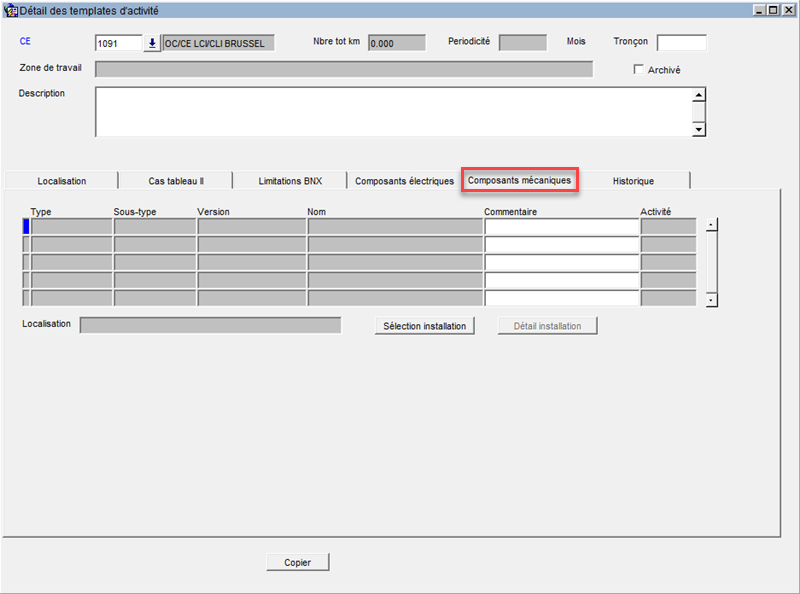Click the Tronçon input field
Image resolution: width=800 pixels, height=594 pixels.
tap(682, 43)
